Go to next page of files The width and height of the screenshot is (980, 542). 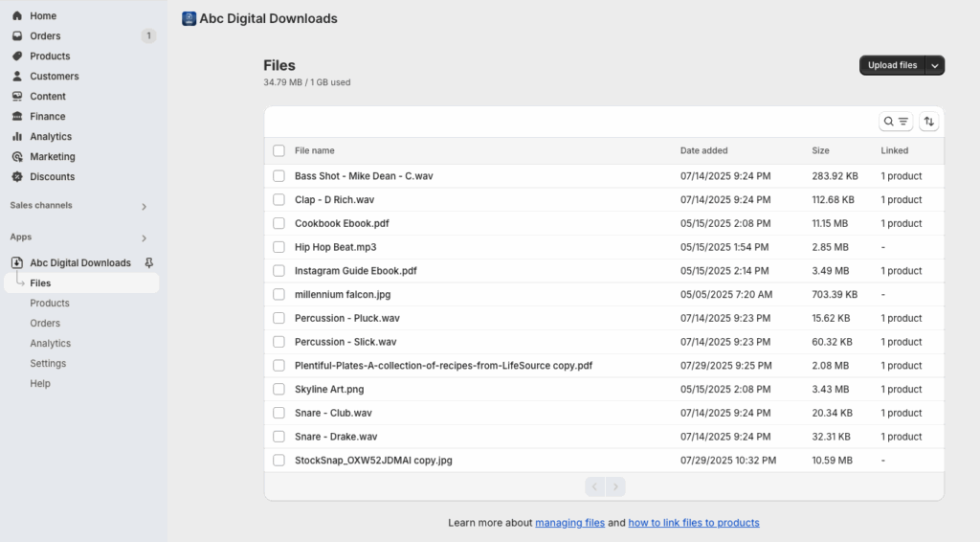click(615, 486)
